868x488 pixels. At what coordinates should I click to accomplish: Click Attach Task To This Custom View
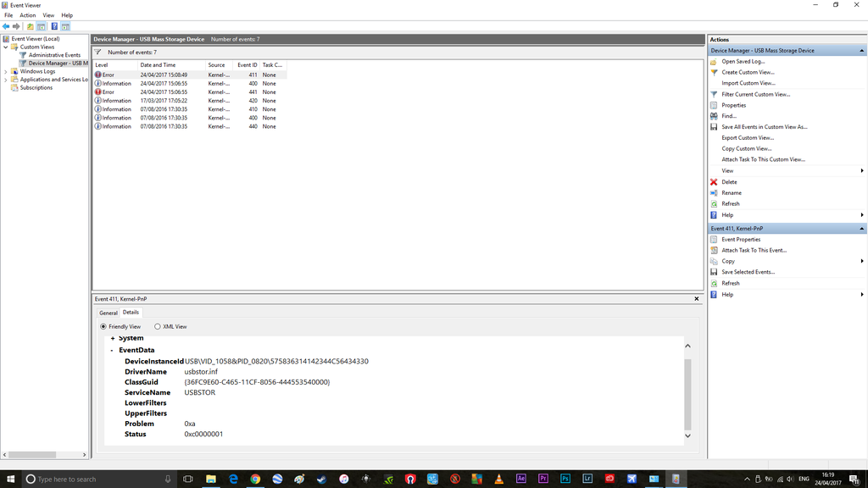(763, 159)
